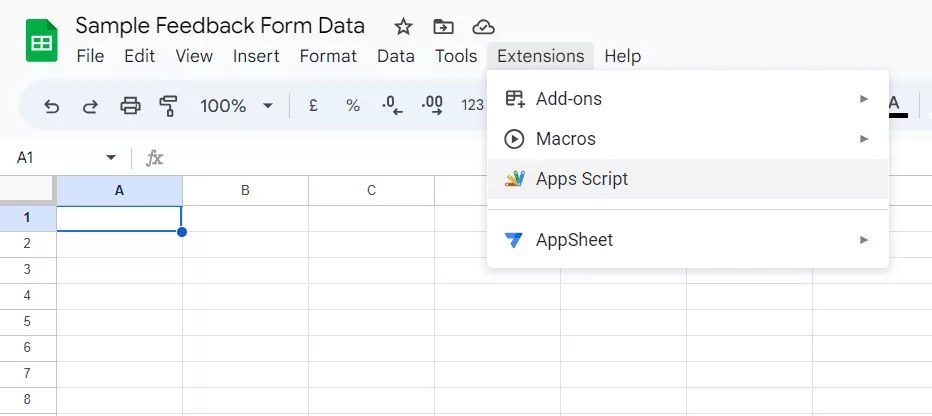The image size is (932, 416).
Task: Format as currency with pound icon
Action: point(313,106)
